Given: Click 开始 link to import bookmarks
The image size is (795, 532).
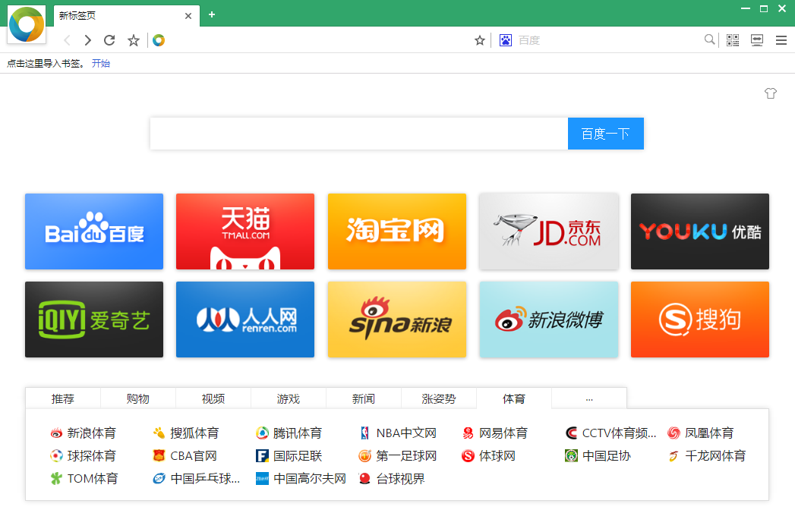Looking at the screenshot, I should click(x=100, y=63).
